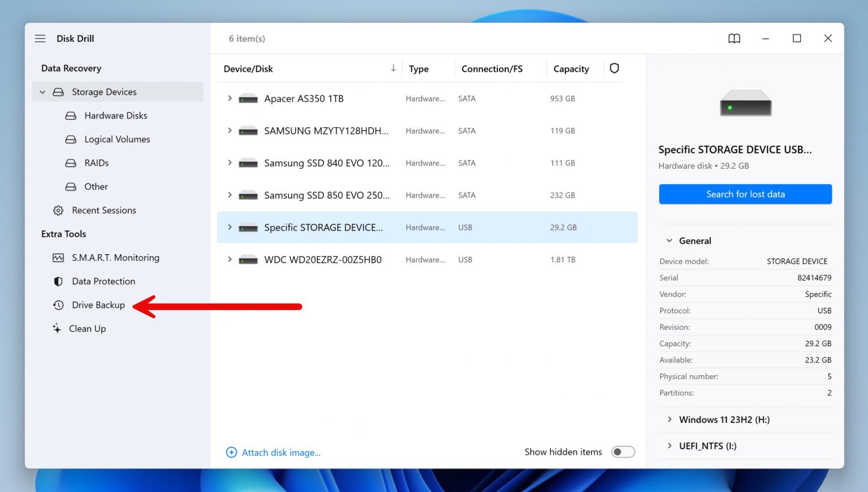Click the sort arrow in Device/Disk column

click(393, 68)
